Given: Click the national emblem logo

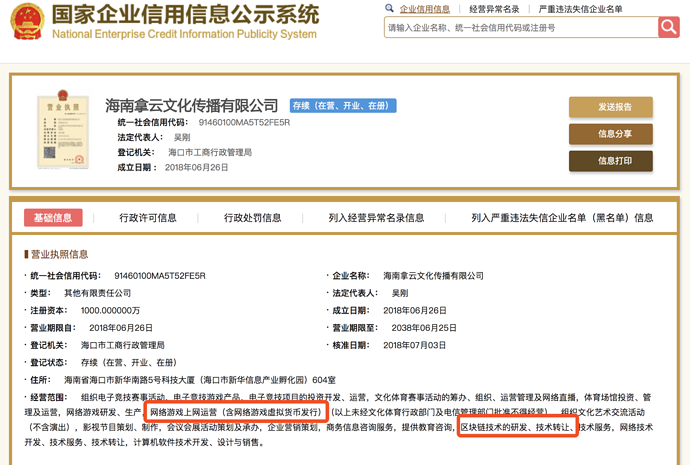Looking at the screenshot, I should pyautogui.click(x=28, y=22).
